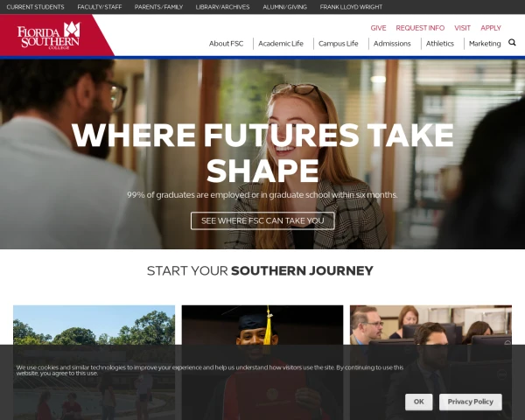
Task: Go to Faculty/Staff link
Action: [100, 7]
